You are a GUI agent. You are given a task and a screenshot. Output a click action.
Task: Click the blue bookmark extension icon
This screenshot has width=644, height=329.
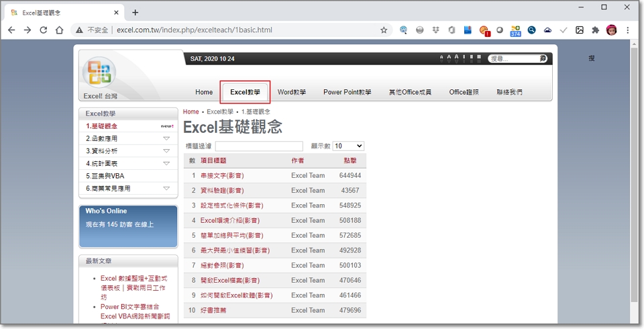(468, 30)
